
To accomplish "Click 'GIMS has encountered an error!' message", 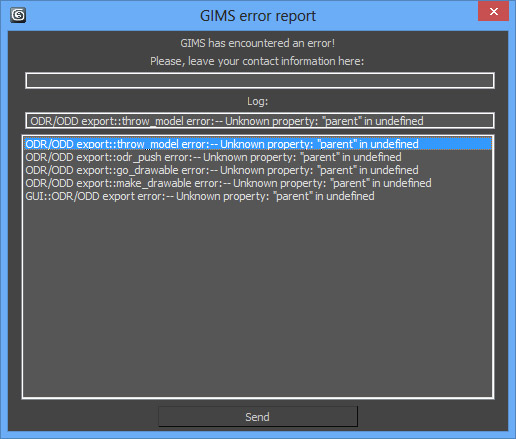I will tap(258, 43).
